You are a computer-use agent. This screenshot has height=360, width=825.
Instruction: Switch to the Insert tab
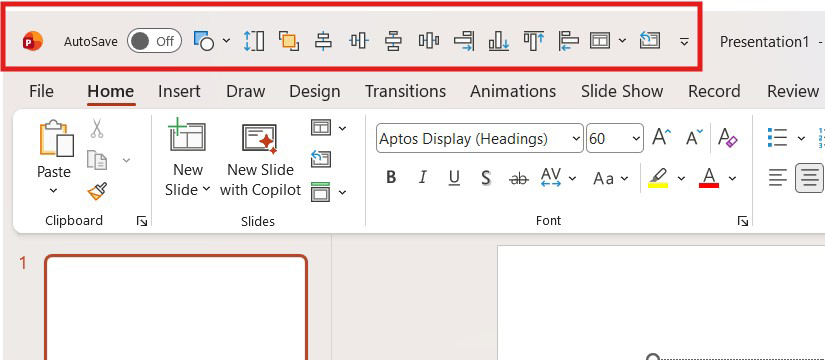pos(179,91)
